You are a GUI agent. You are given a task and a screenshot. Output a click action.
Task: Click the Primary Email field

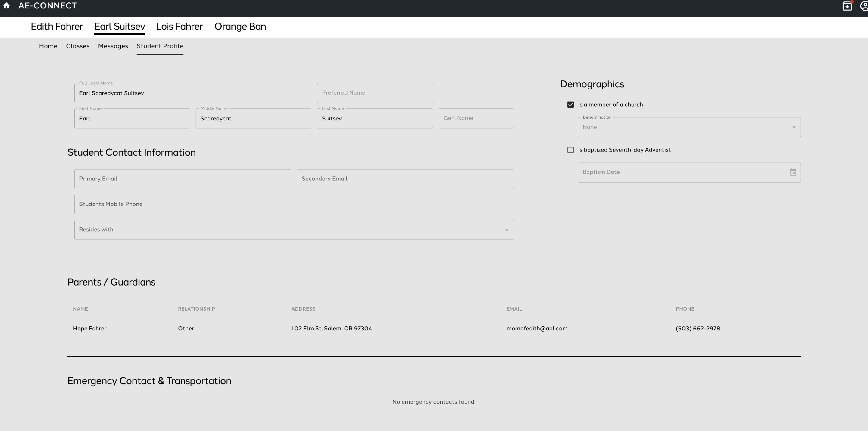[182, 179]
